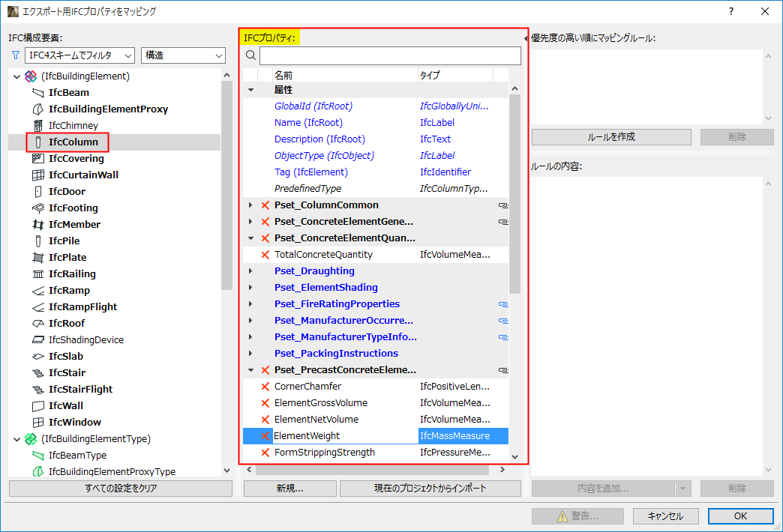Click ルールを作成 button
Image resolution: width=783 pixels, height=532 pixels.
611,136
